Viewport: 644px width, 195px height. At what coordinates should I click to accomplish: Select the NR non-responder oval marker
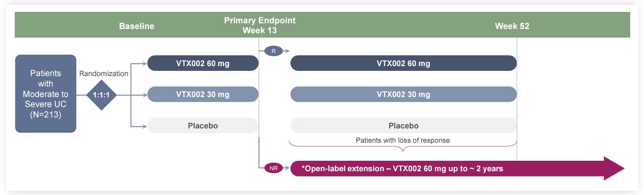click(x=273, y=168)
